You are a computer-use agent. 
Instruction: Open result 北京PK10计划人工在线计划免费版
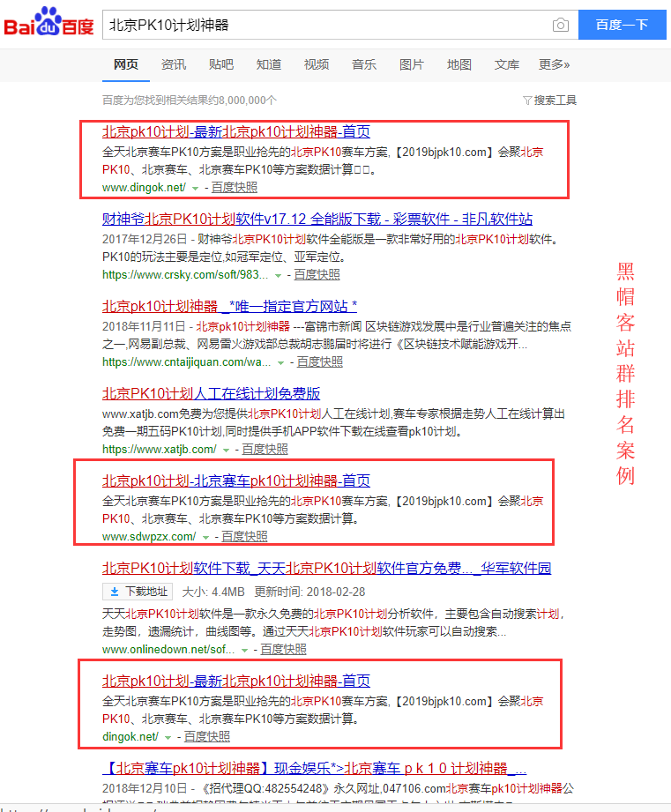[211, 393]
